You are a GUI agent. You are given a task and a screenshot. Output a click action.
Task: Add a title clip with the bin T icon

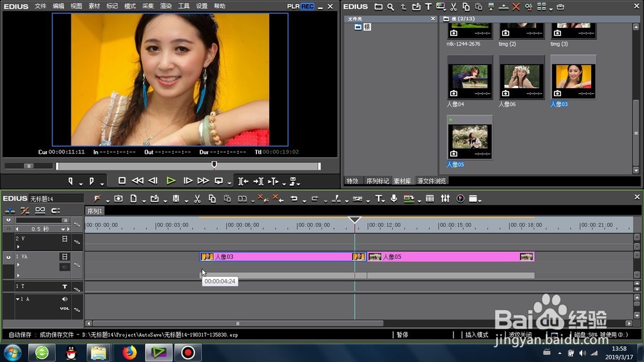(428, 6)
